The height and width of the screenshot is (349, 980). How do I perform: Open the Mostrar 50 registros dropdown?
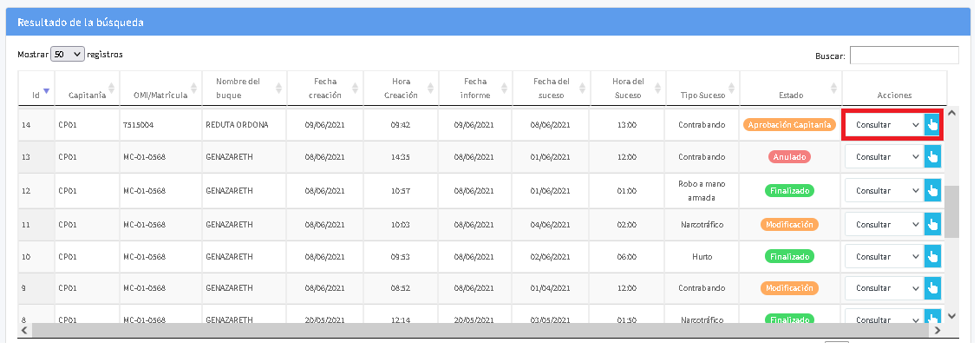68,54
